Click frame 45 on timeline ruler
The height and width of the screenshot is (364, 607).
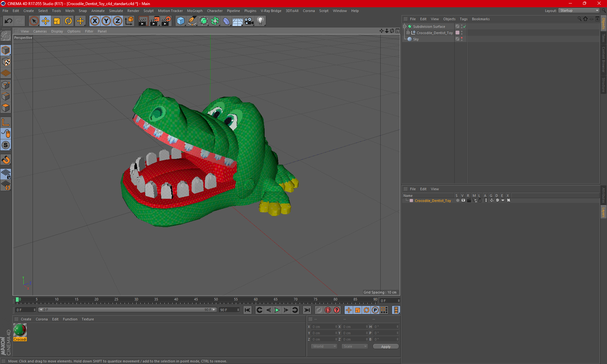point(196,300)
